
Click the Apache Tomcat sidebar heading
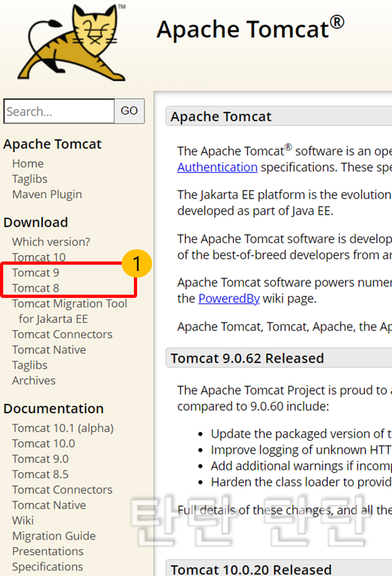click(52, 144)
